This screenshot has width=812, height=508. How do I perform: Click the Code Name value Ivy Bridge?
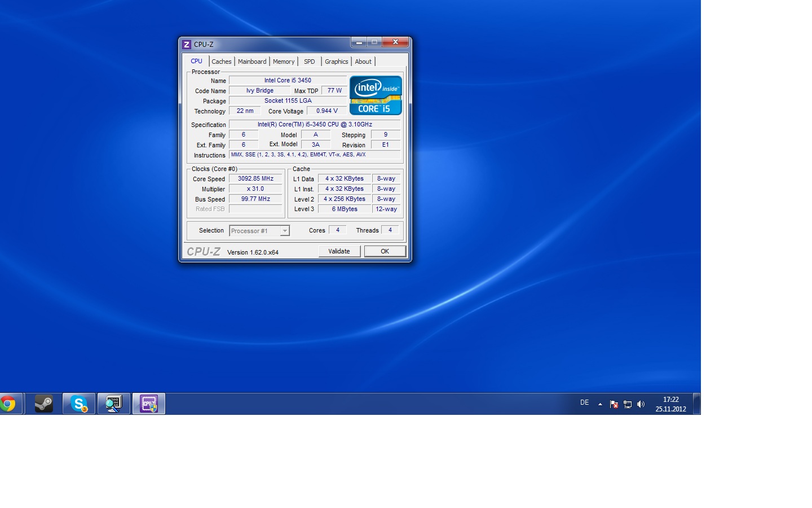click(x=260, y=91)
